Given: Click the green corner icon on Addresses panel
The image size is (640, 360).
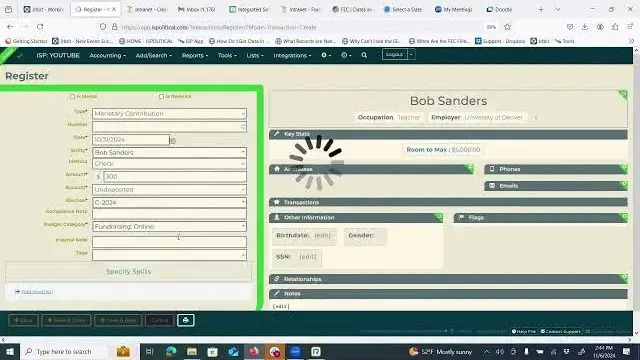Looking at the screenshot, I should [x=470, y=168].
